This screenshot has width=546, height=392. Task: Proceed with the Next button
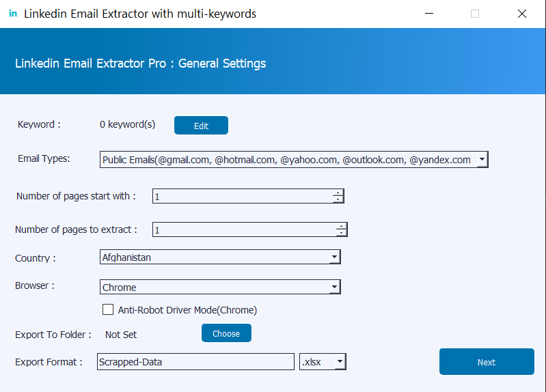[487, 362]
